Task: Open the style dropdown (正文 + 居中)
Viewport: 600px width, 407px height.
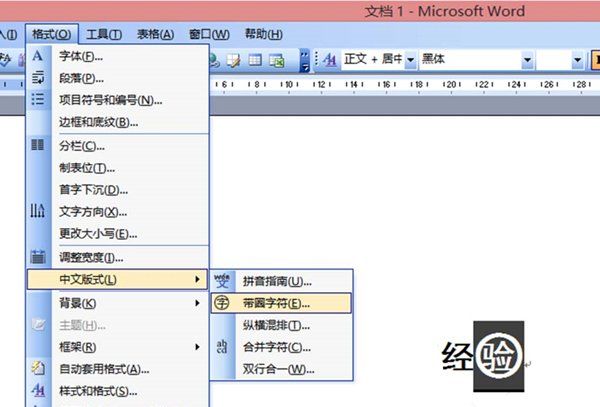Action: pos(410,60)
